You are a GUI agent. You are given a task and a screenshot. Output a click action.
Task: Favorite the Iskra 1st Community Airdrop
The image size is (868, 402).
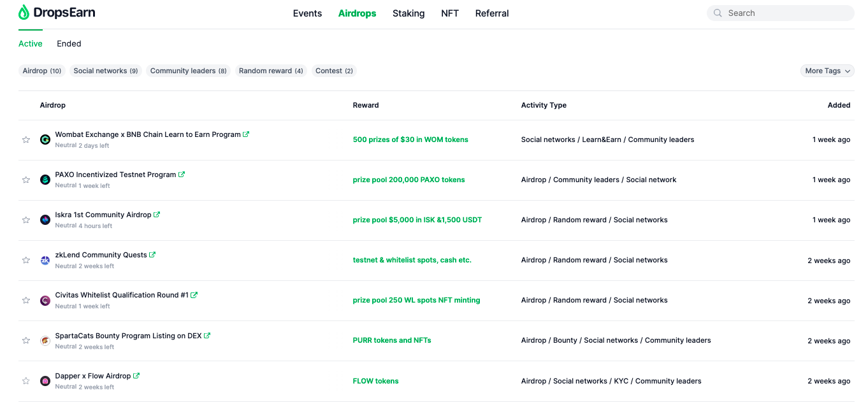tap(26, 220)
